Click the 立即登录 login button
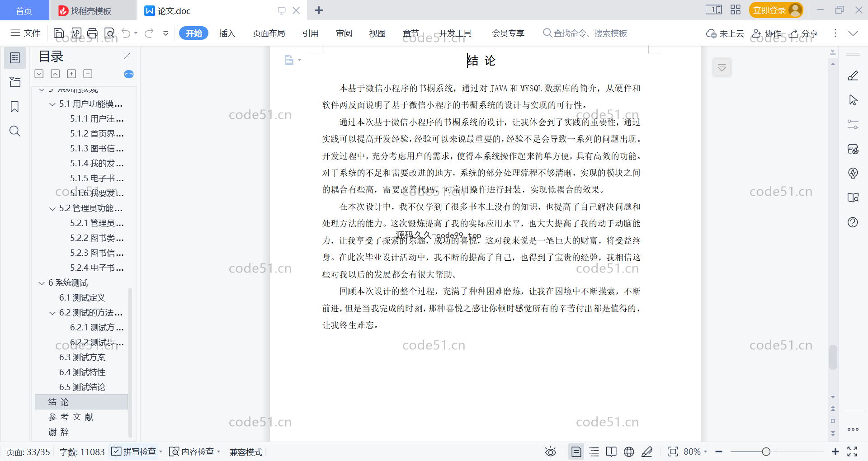This screenshot has height=461, width=868. [776, 10]
